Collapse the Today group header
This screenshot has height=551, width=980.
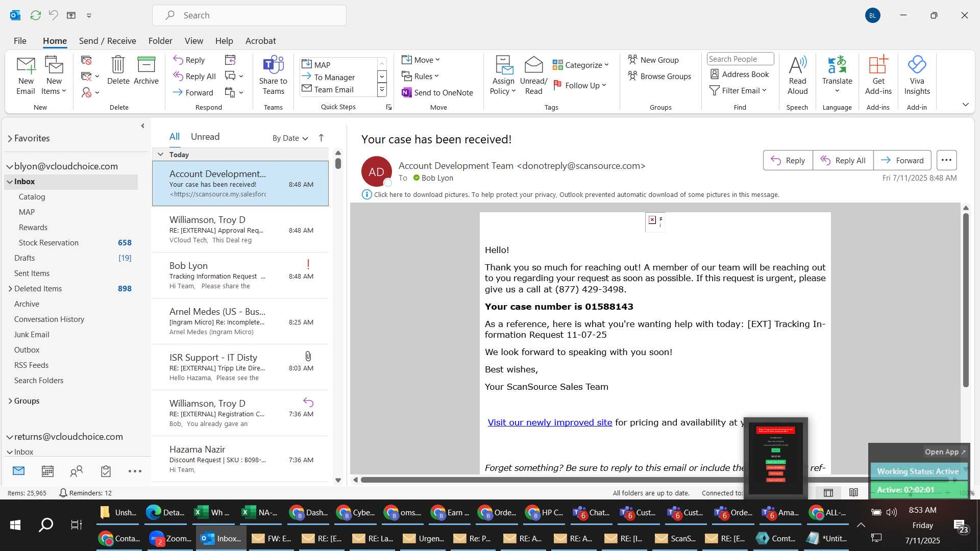160,154
